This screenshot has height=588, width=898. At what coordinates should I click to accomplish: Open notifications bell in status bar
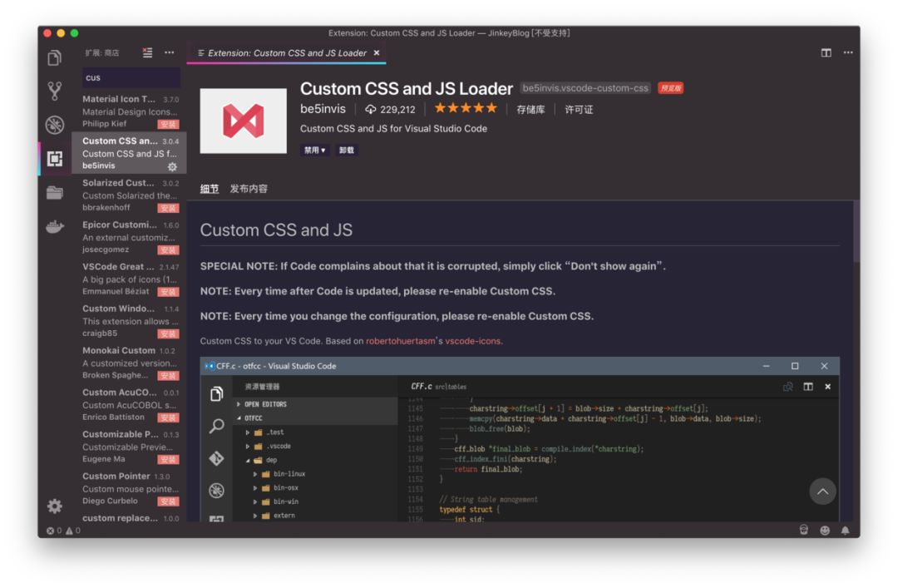846,530
